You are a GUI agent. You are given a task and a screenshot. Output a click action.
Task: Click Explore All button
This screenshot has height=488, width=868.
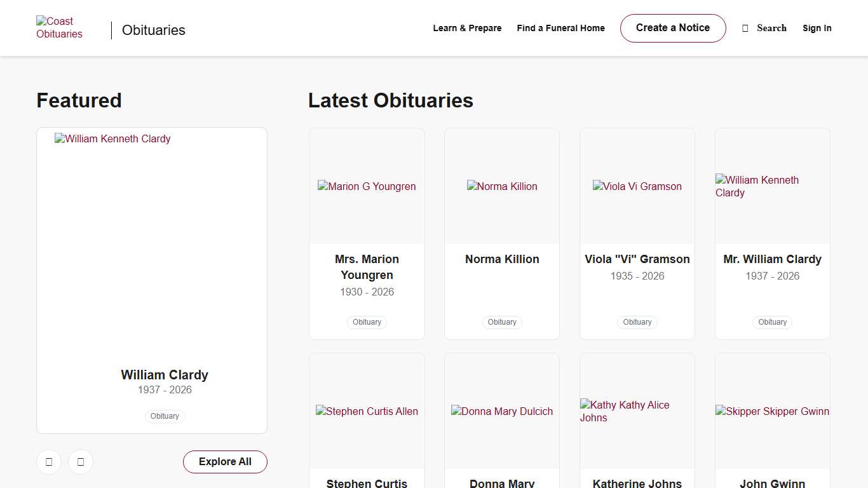(225, 462)
